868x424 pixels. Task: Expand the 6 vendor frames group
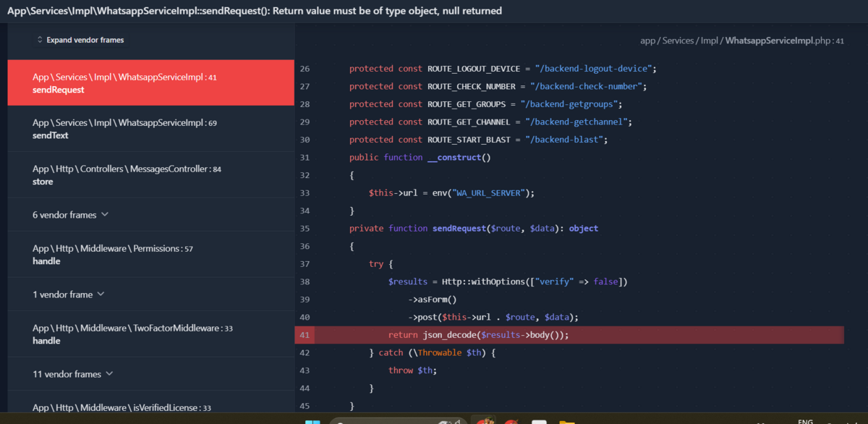pyautogui.click(x=71, y=215)
